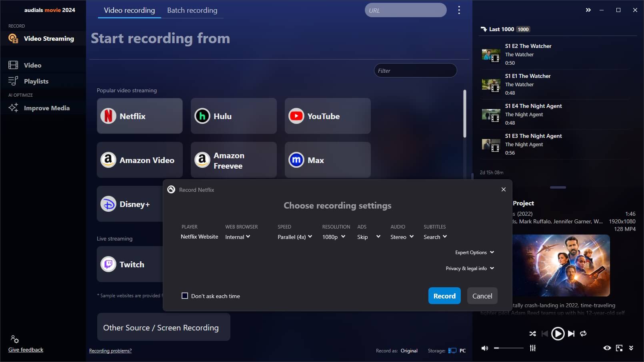
Task: Start recording with the Record button
Action: tap(444, 296)
